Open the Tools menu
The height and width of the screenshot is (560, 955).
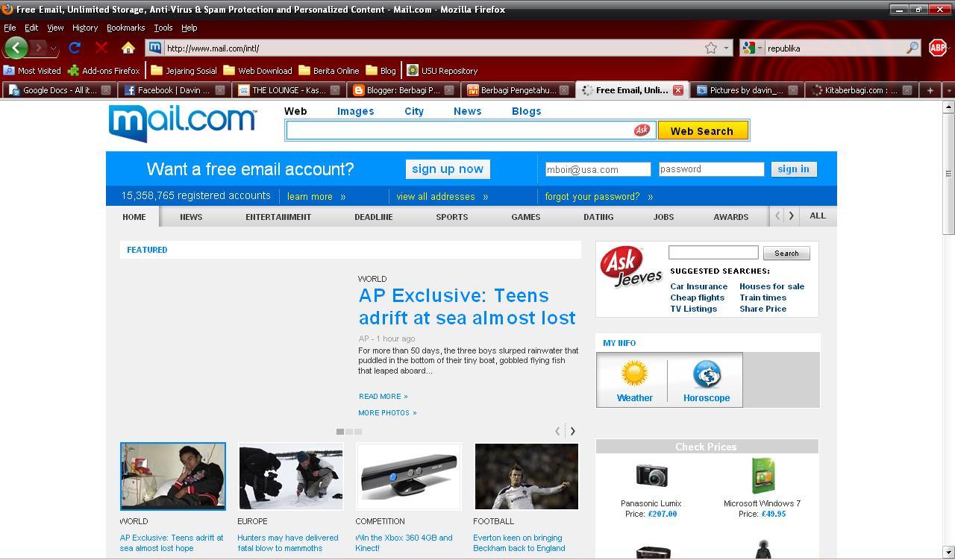163,28
